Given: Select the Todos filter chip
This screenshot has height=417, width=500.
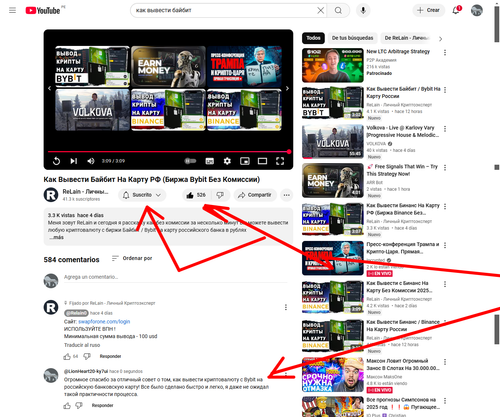Looking at the screenshot, I should [313, 38].
